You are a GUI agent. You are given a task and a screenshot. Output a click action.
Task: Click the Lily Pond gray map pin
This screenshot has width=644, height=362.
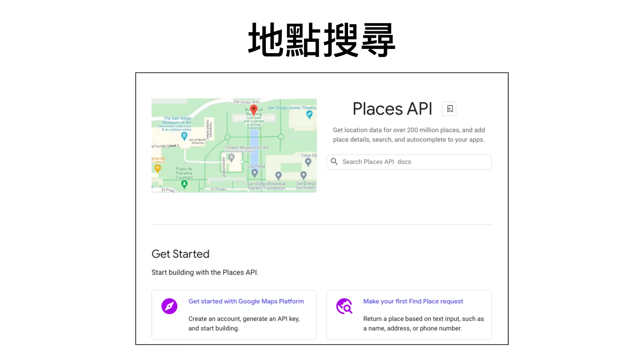point(255,173)
